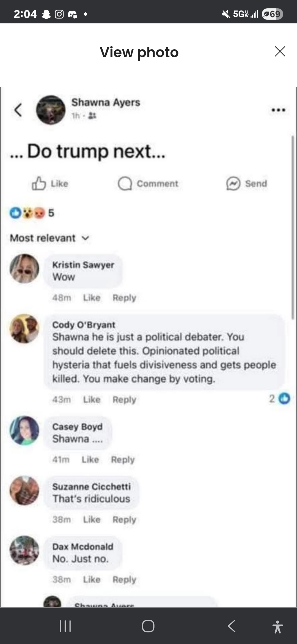The height and width of the screenshot is (644, 297).
Task: Open Dax Mcdonald's profile name link
Action: click(x=83, y=547)
